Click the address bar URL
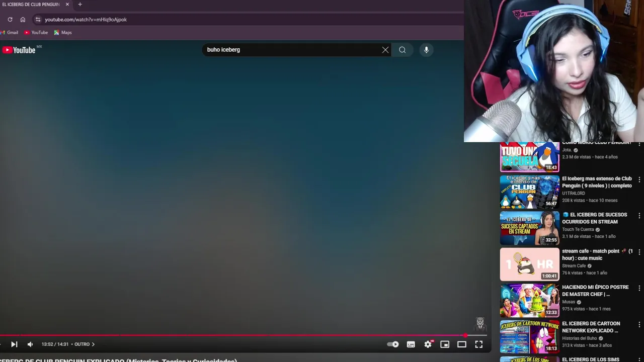The height and width of the screenshot is (362, 644). [86, 20]
